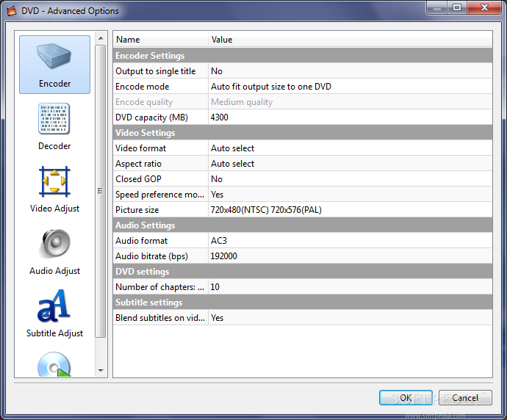The width and height of the screenshot is (507, 420).
Task: Select the 'Picture size' row label
Action: pyautogui.click(x=137, y=210)
